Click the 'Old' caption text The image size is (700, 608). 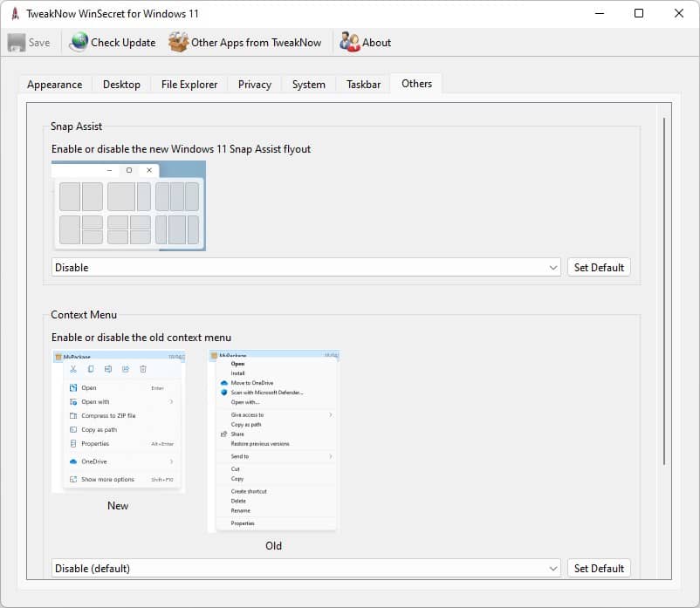tap(273, 545)
